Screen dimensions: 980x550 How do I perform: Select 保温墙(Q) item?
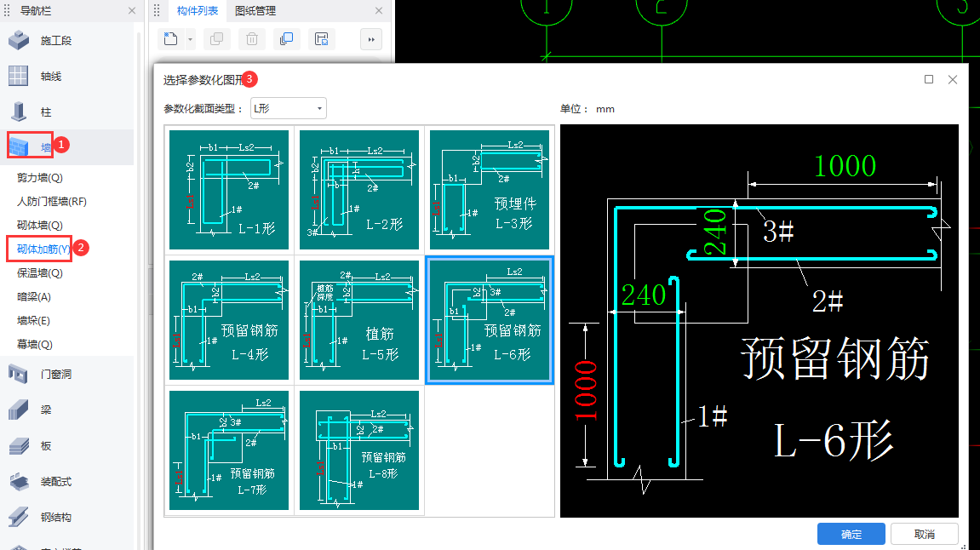pos(40,272)
